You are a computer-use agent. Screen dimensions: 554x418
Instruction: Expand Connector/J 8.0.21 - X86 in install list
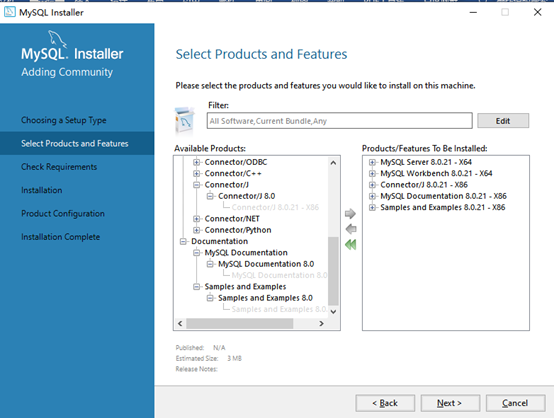pyautogui.click(x=372, y=185)
